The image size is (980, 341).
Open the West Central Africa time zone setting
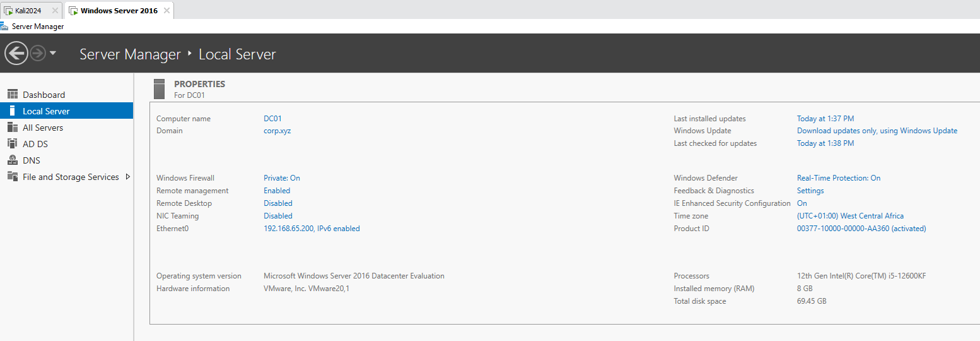pyautogui.click(x=850, y=216)
